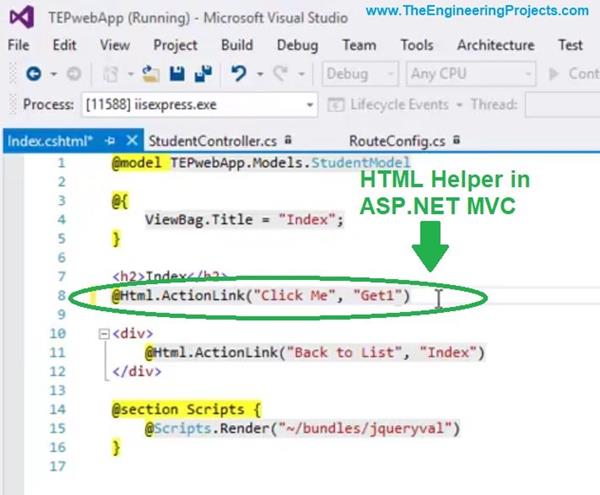Click the Open File folder icon
This screenshot has width=600, height=495.
151,74
